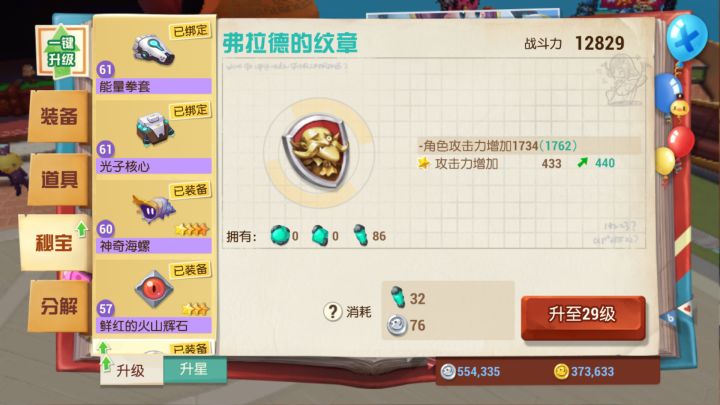Open the 装备 equipment tab
This screenshot has width=720, height=405.
coord(58,116)
